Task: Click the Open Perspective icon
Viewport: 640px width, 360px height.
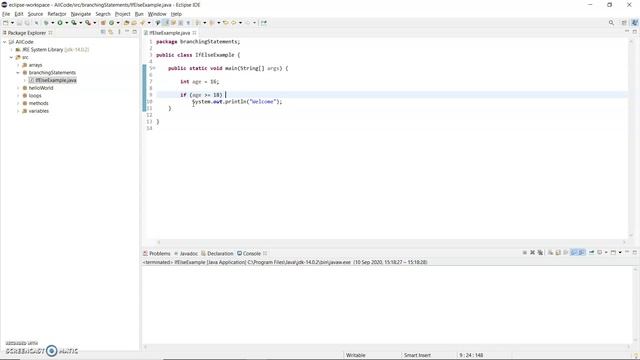Action: [624, 23]
